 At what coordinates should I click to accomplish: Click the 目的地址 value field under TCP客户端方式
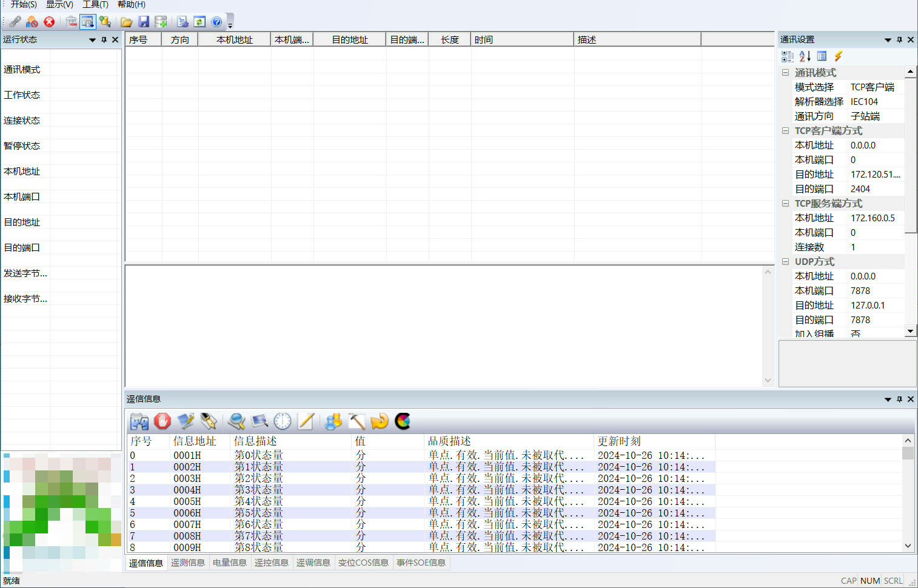point(875,175)
